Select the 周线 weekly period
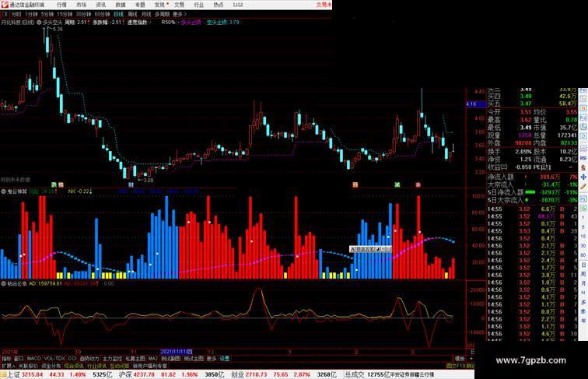Viewport: 588px width, 379px height. 133,14
